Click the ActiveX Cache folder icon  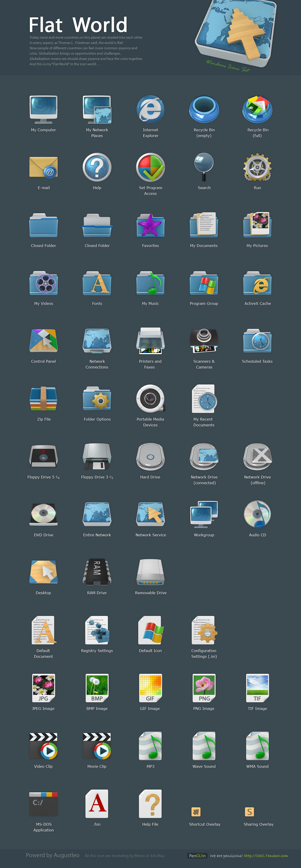coord(257,283)
